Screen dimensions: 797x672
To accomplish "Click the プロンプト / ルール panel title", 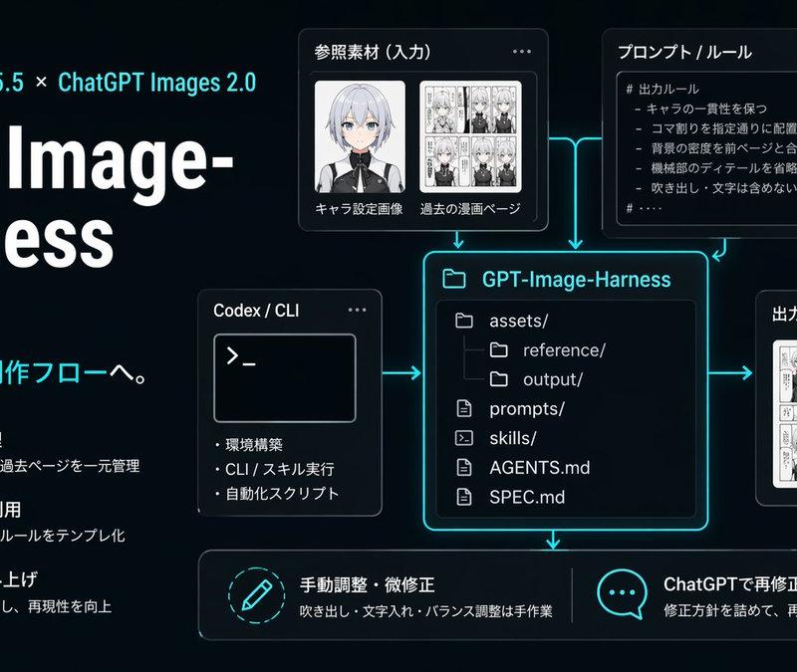I will tap(684, 52).
